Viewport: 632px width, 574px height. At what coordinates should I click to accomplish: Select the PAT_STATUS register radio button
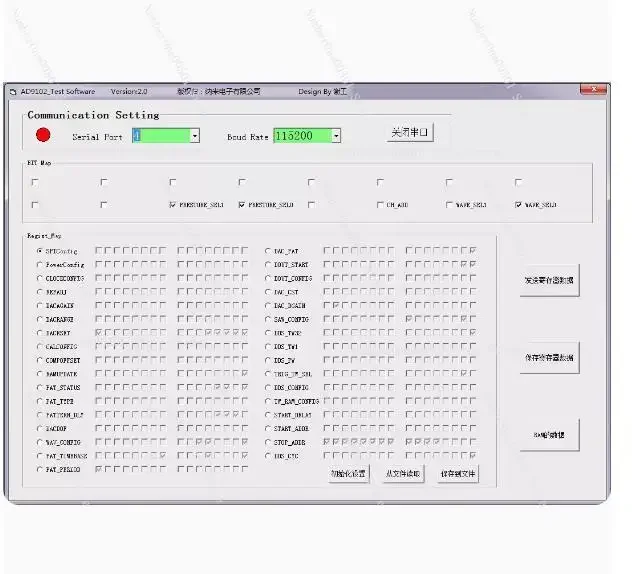40,388
